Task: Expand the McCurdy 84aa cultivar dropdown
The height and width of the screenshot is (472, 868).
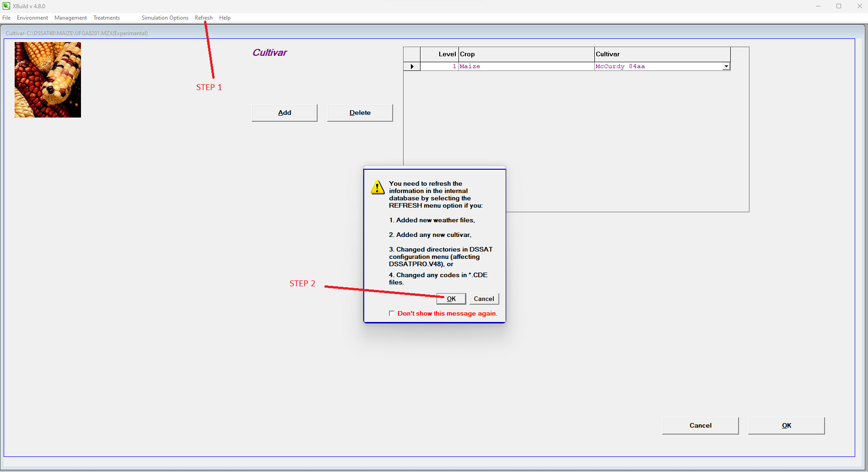Action: tap(726, 66)
